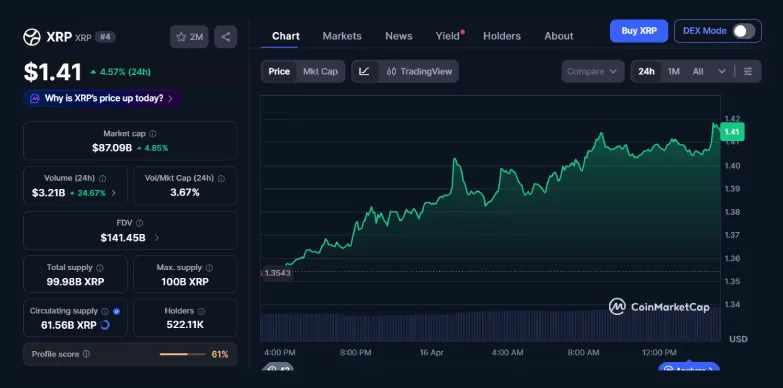Screen dimensions: 783x388
Task: Expand Volume (24h) details chevron
Action: tap(113, 193)
